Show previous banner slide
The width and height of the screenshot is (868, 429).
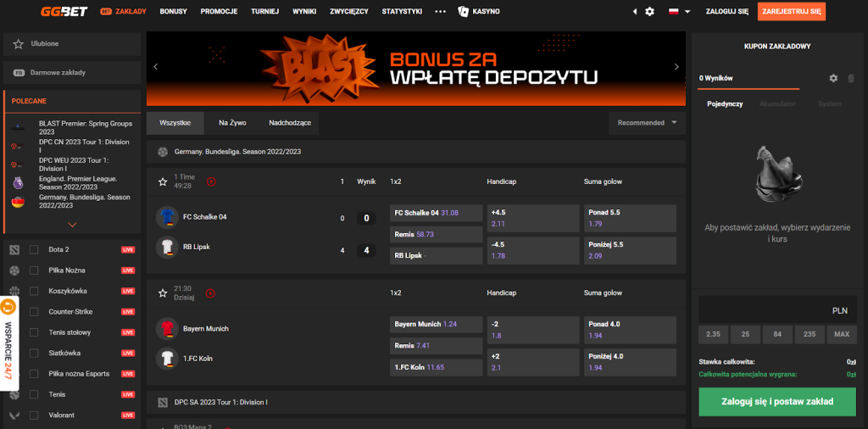tap(156, 67)
